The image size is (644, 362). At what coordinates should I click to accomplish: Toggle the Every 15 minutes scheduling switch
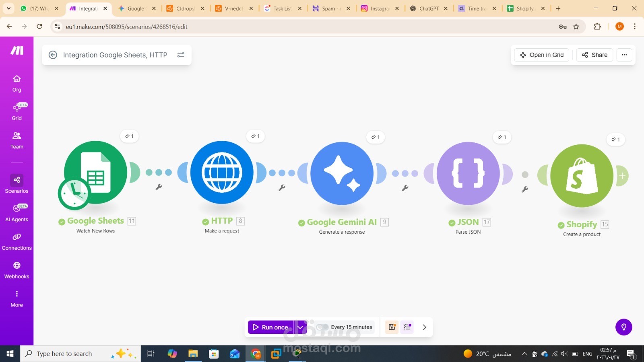pyautogui.click(x=322, y=327)
